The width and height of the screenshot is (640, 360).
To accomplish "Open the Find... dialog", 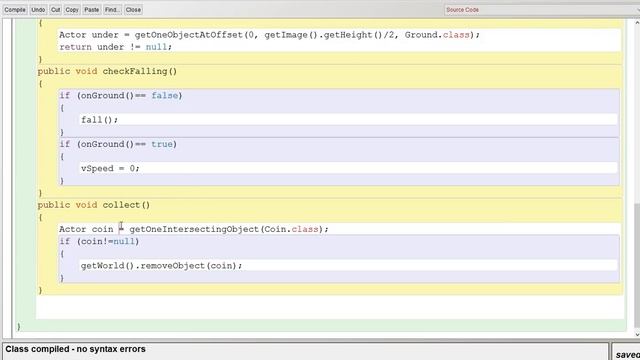I will (x=112, y=9).
